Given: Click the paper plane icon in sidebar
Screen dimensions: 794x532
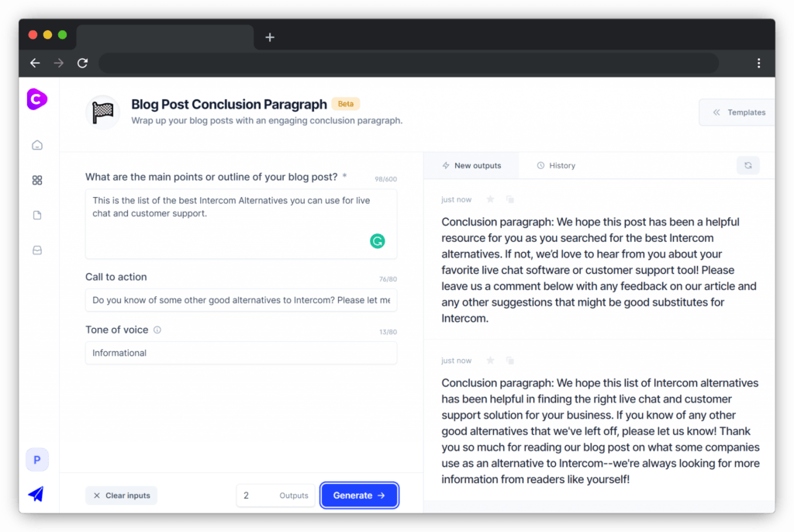Looking at the screenshot, I should [x=36, y=494].
